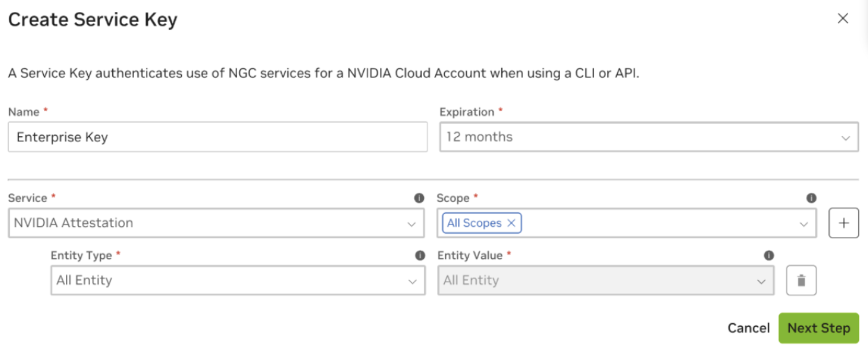Screen dimensions: 868x358
Task: Click Cancel to discard the key
Action: pos(748,328)
